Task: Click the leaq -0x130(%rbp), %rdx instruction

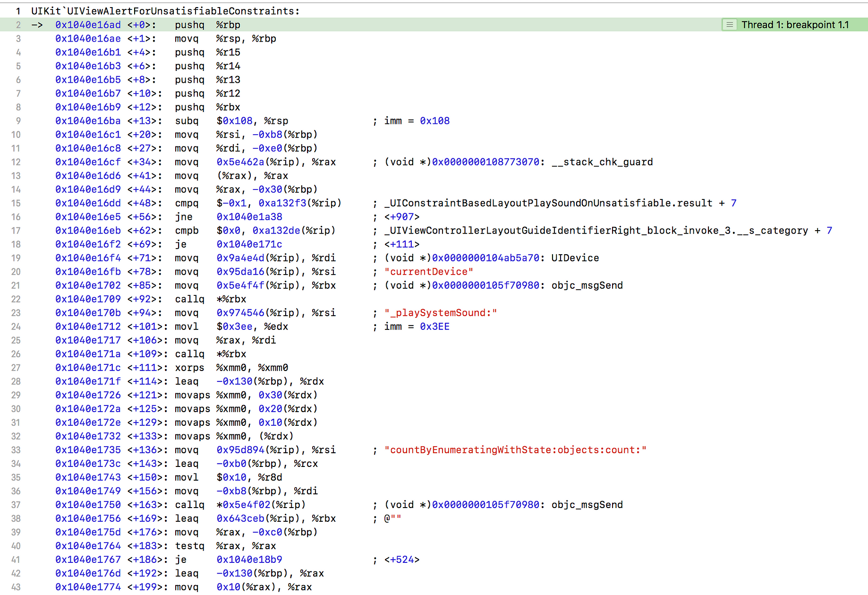Action: 249,381
